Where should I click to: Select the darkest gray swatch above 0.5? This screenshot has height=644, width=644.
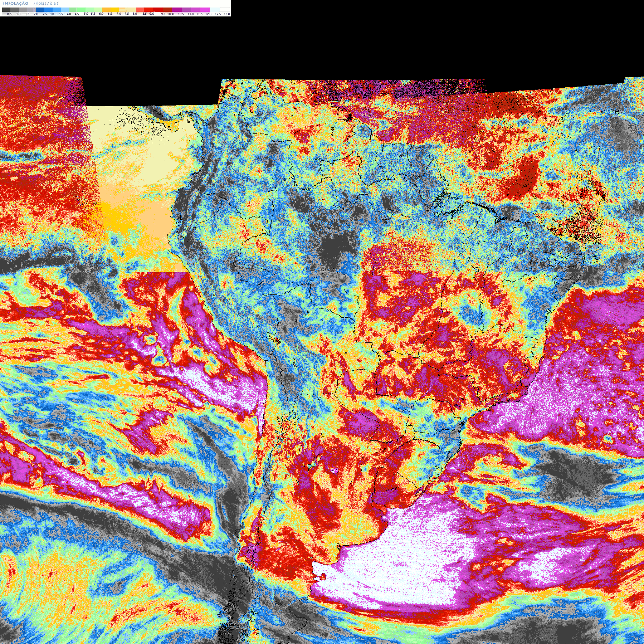click(6, 10)
